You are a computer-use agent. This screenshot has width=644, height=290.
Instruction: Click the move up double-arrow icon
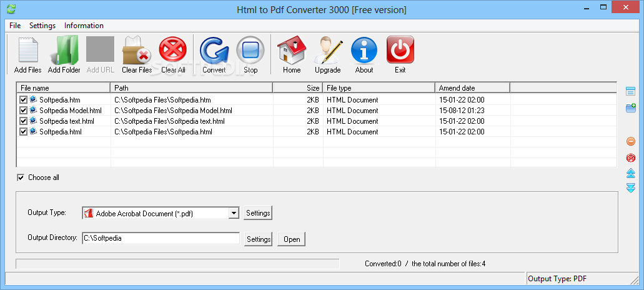click(631, 173)
